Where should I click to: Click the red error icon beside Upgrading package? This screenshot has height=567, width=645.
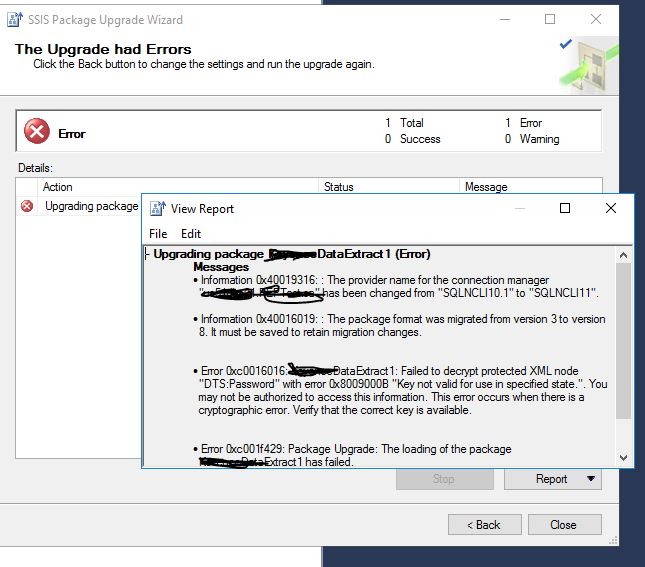(27, 206)
